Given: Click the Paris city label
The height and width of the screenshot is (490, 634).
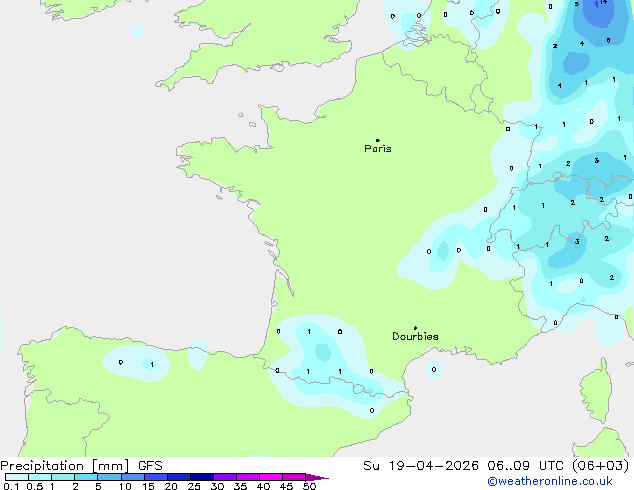Looking at the screenshot, I should (x=378, y=148).
